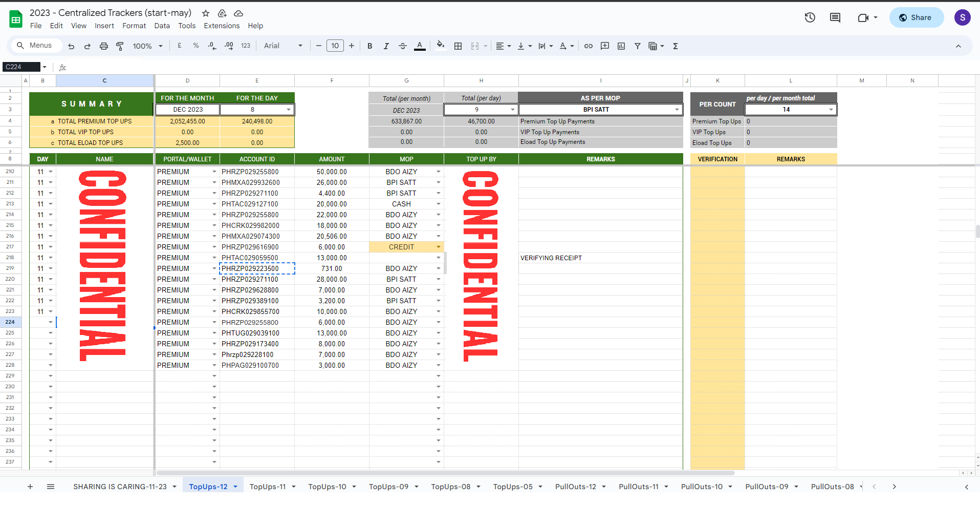This screenshot has width=980, height=524.
Task: Open the functions sigma icon
Action: tap(676, 46)
